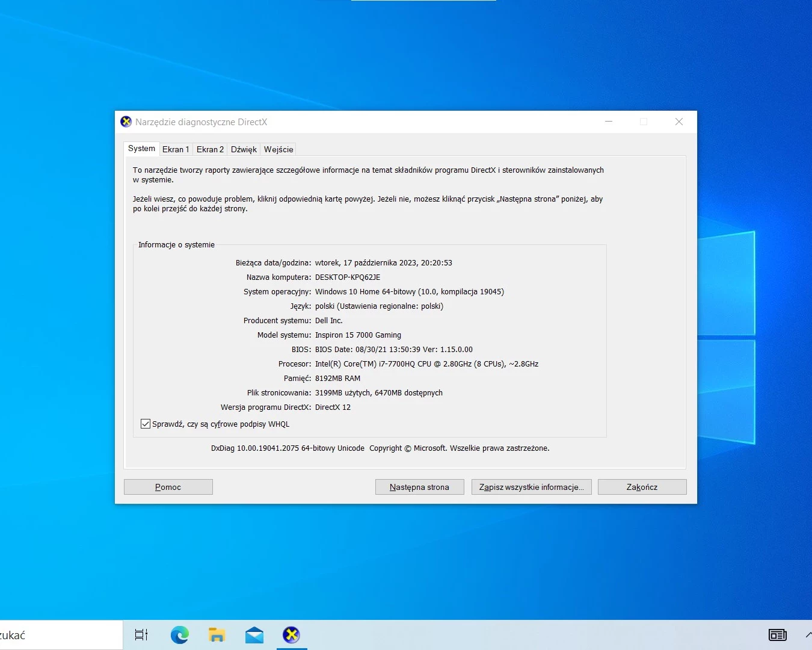812x650 pixels.
Task: Open News and interests taskbar icon
Action: (778, 635)
